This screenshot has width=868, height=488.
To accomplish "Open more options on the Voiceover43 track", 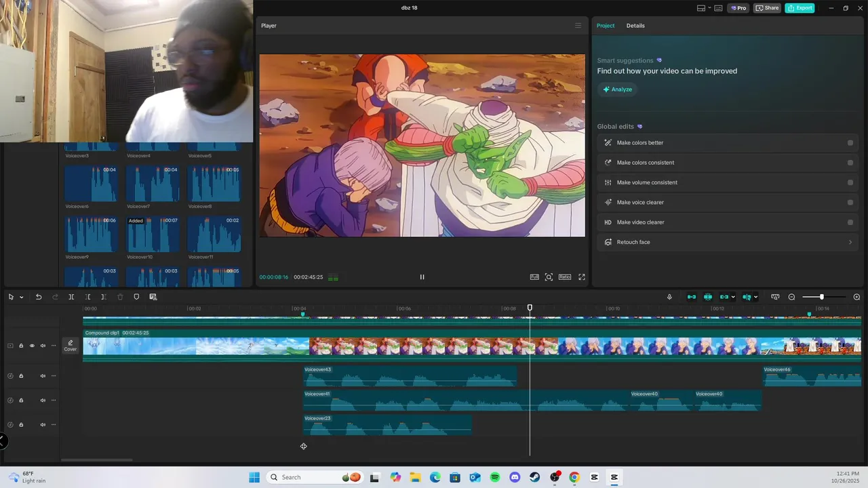I will pos(54,376).
